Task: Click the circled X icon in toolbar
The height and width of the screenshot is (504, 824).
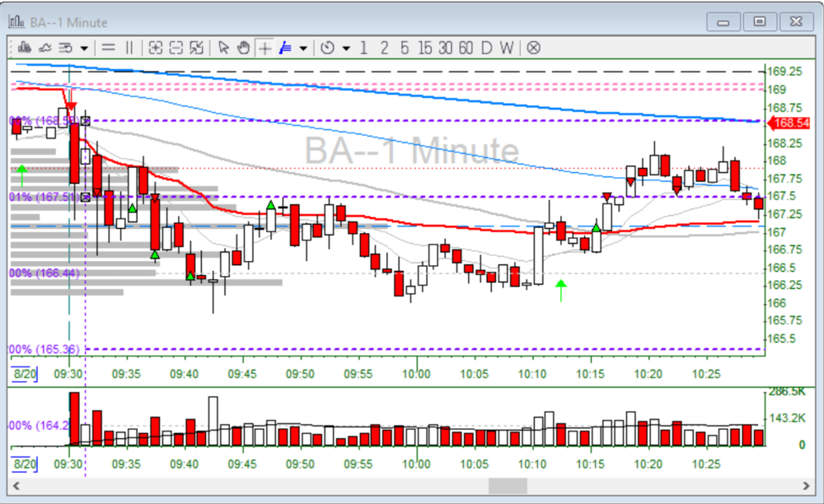Action: pyautogui.click(x=533, y=48)
